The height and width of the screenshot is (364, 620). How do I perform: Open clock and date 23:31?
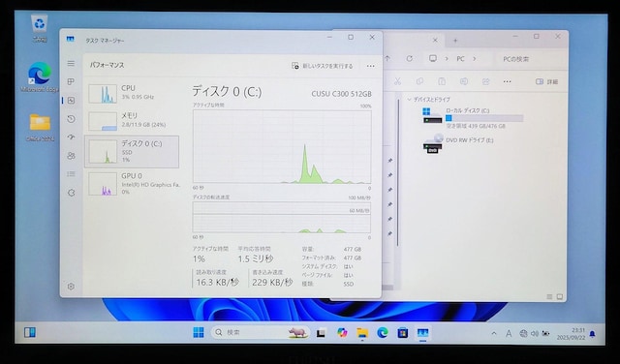point(571,334)
